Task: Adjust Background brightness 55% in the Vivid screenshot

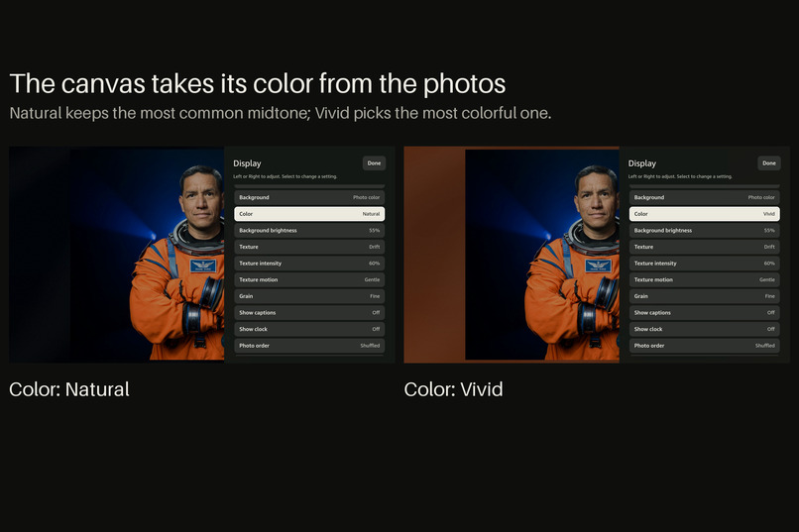Action: (704, 230)
